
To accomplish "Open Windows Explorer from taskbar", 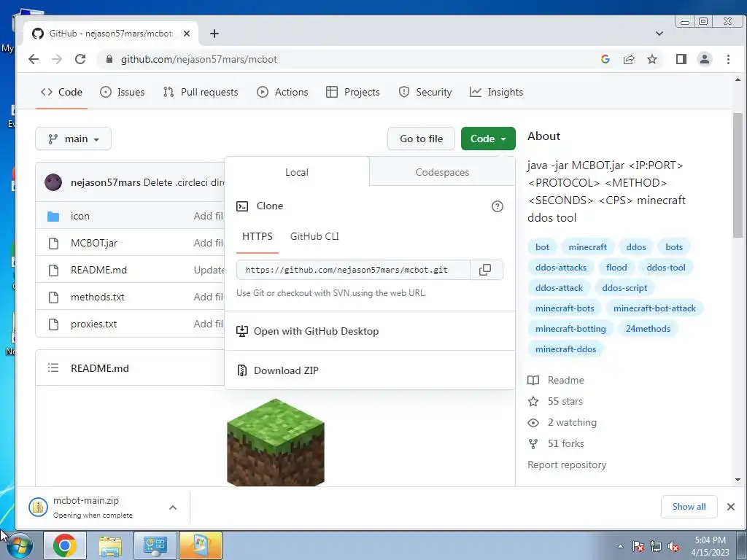I will (x=110, y=545).
